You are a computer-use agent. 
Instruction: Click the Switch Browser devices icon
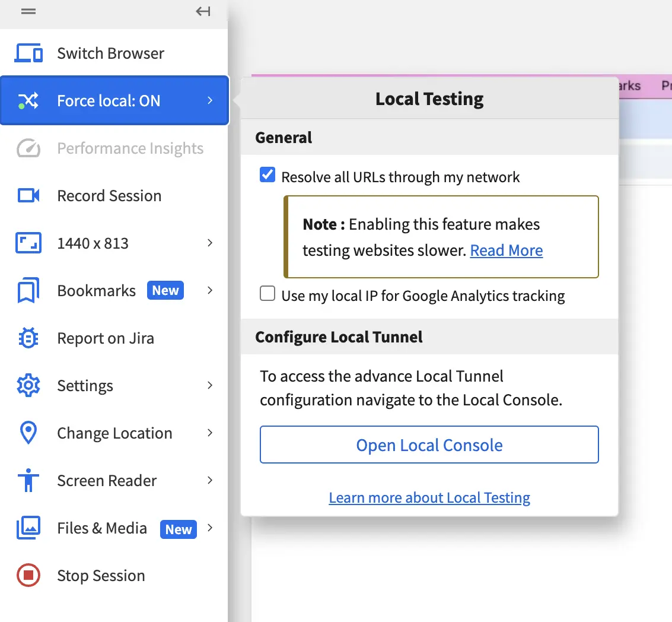click(x=28, y=53)
